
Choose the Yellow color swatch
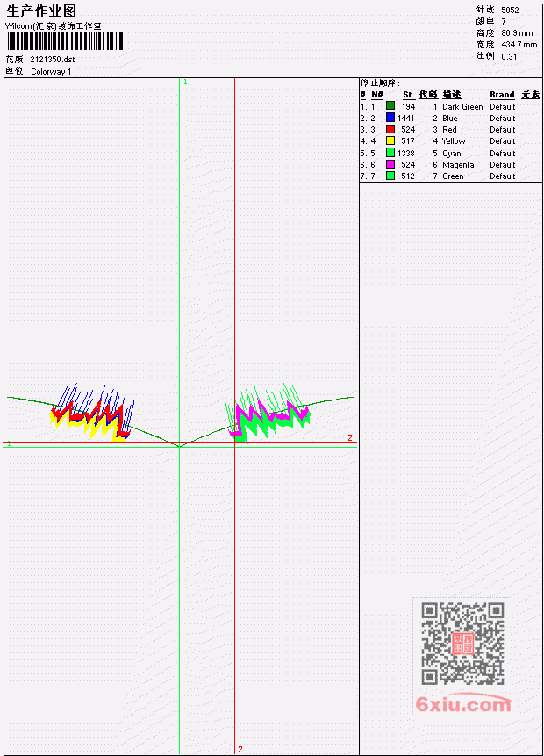pos(390,140)
